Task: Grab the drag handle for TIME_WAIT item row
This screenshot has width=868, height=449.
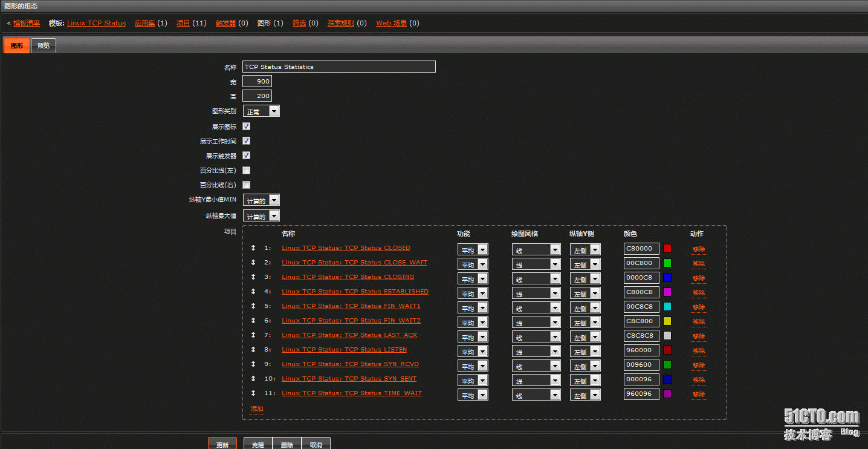Action: tap(253, 393)
